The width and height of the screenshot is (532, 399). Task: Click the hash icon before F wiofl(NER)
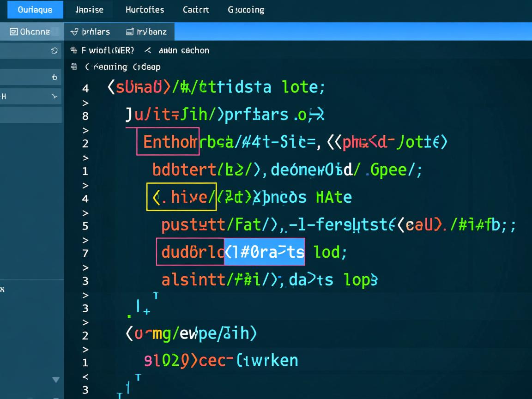coord(73,50)
